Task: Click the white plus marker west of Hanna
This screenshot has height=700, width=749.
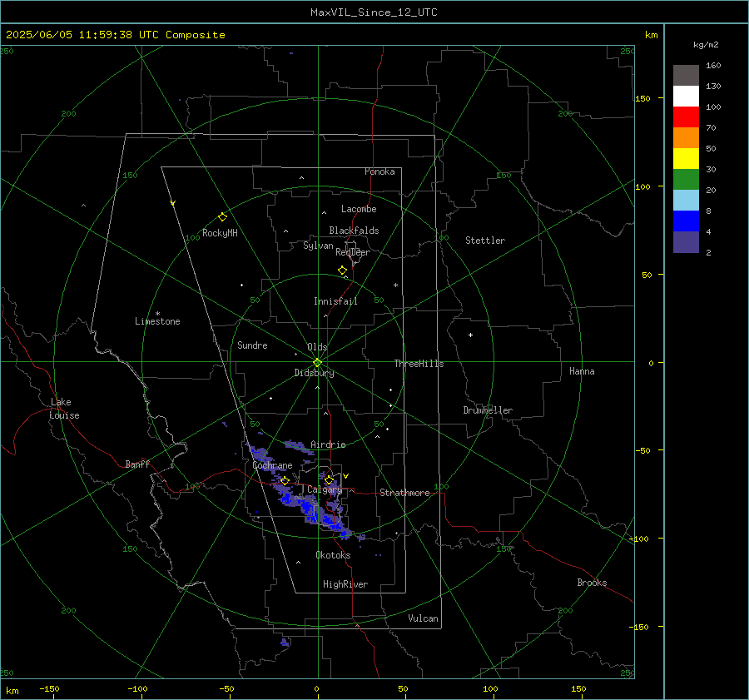Action: (x=470, y=335)
